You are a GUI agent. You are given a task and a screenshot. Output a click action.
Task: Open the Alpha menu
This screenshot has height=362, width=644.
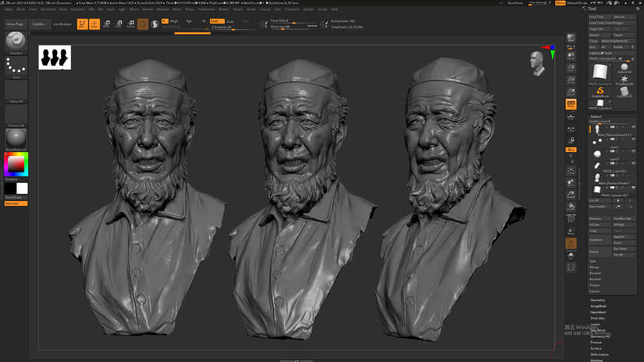point(8,9)
